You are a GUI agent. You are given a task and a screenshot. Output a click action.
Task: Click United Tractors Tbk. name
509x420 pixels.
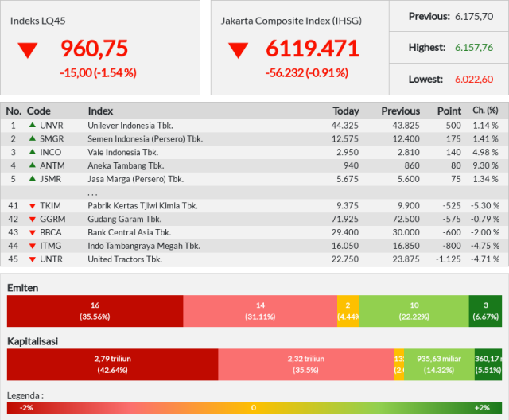point(125,259)
